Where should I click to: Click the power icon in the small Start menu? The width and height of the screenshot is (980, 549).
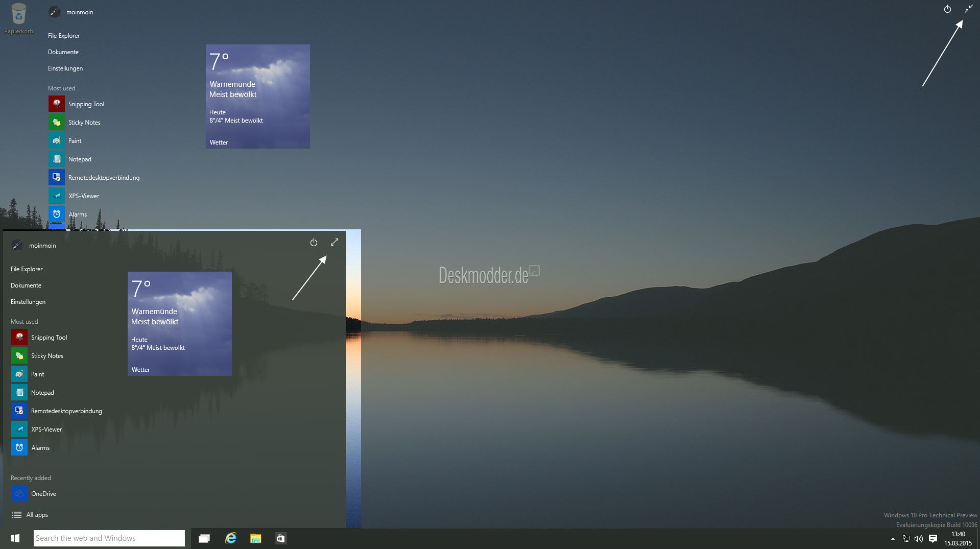point(314,243)
